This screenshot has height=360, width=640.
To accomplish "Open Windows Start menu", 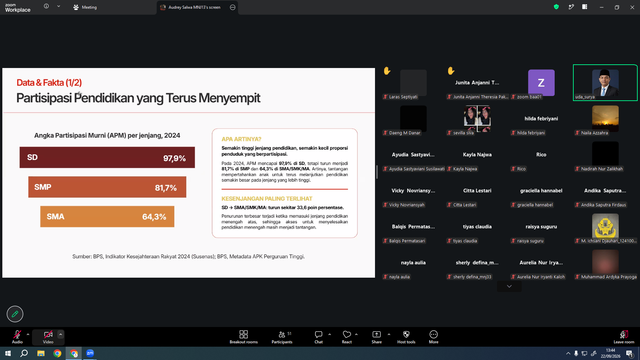I will (7, 353).
